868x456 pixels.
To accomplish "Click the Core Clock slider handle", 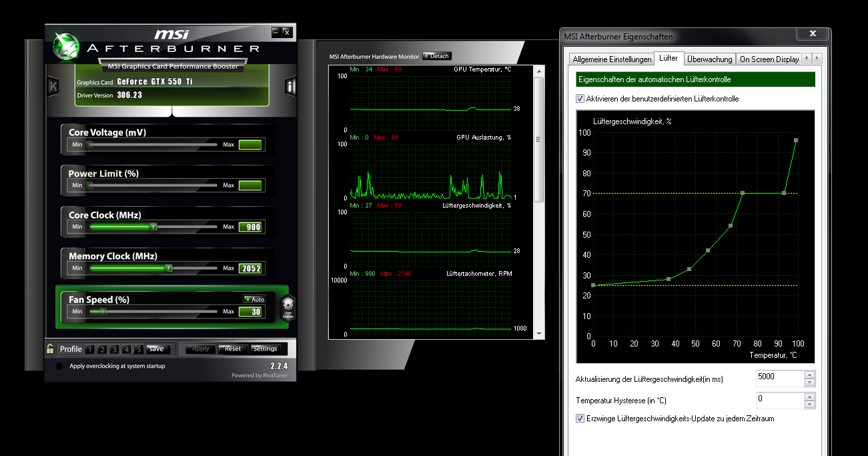I will [x=153, y=227].
